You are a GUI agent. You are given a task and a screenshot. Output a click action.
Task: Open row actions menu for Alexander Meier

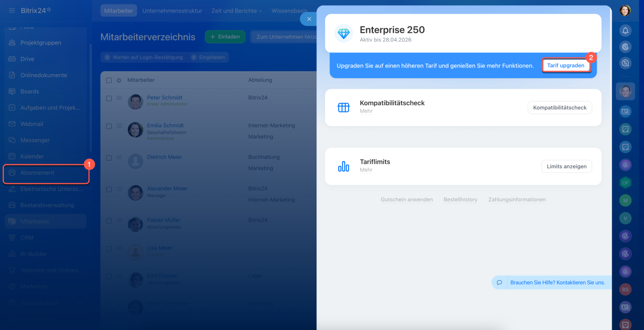point(119,189)
